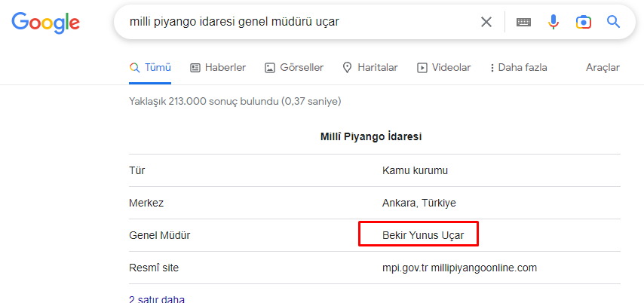Submit search with magnifier icon

click(613, 21)
